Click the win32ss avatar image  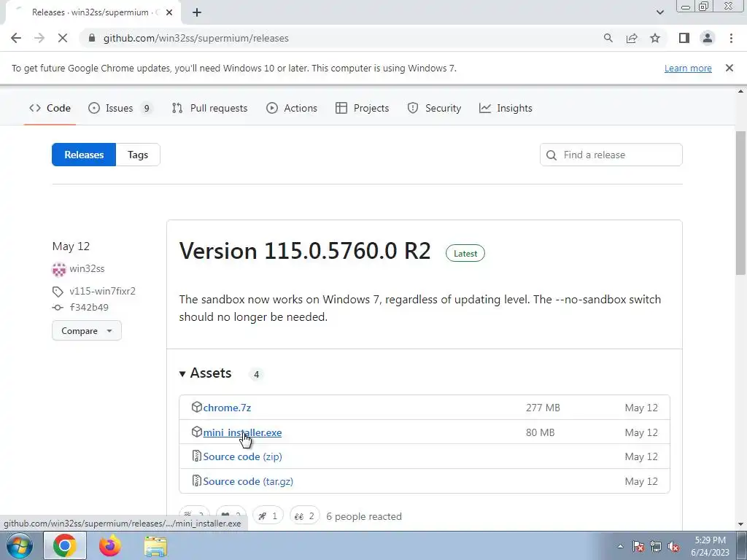point(58,269)
